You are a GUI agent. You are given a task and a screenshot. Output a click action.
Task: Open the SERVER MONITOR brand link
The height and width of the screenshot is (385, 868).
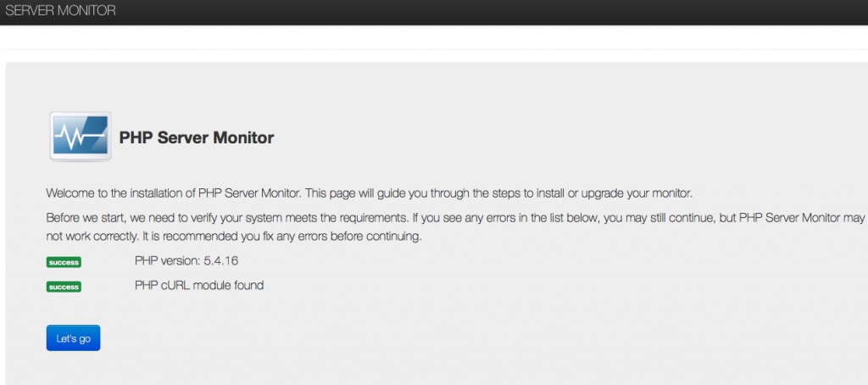(x=60, y=11)
